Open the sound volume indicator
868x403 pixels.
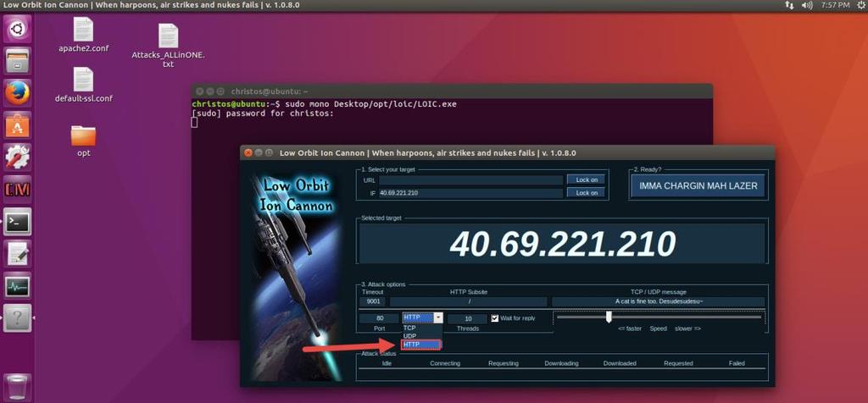(x=807, y=5)
